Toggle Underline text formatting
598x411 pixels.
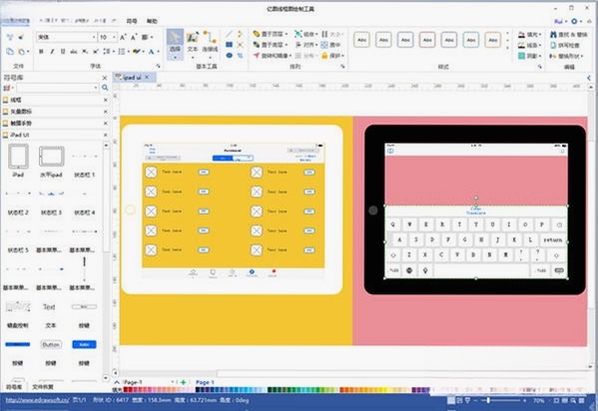coord(63,51)
